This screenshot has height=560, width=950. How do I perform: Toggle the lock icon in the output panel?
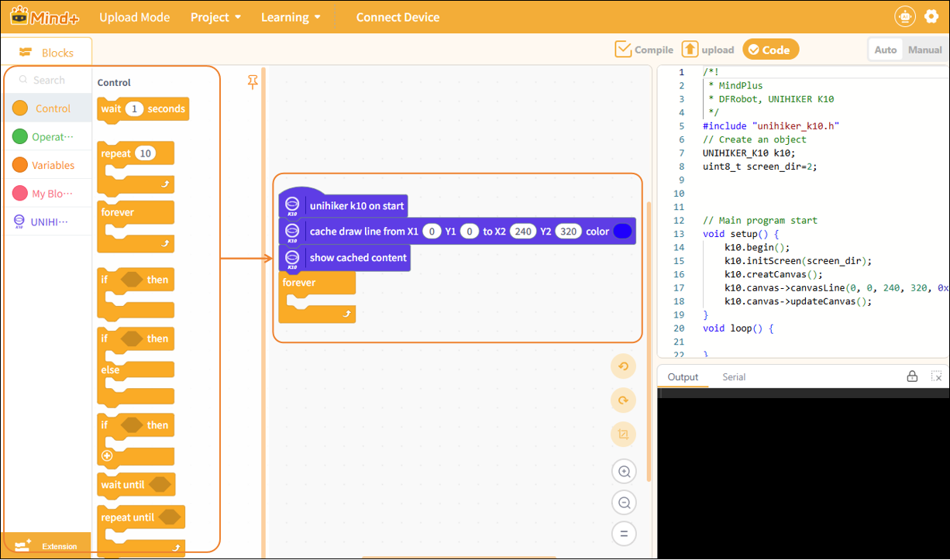[x=913, y=376]
